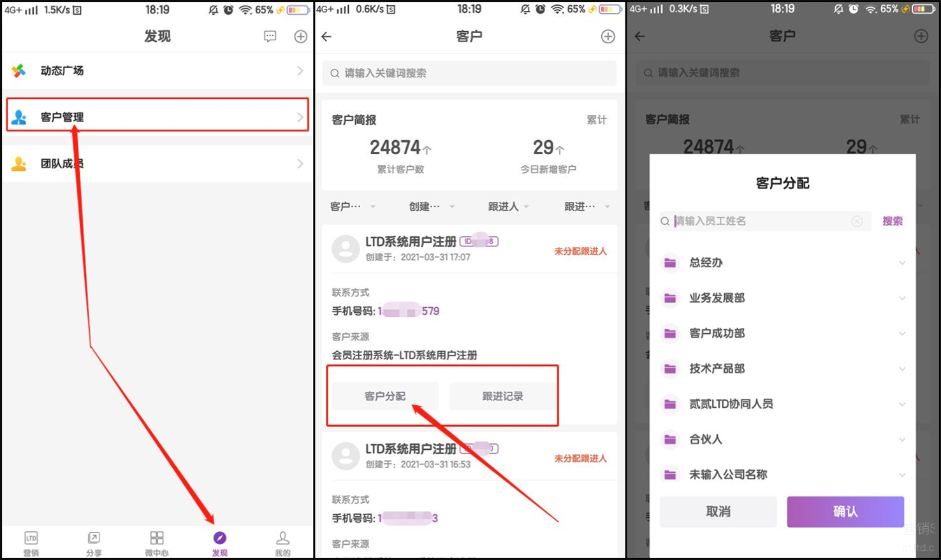
Task: Open 动态广场 menu entry
Action: click(157, 71)
